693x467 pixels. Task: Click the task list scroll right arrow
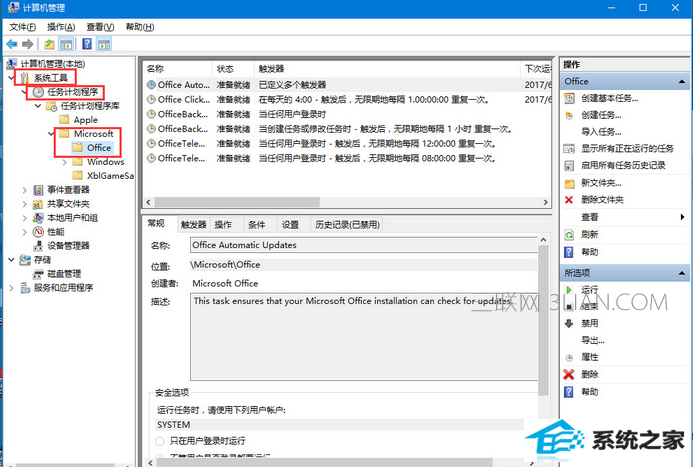click(x=545, y=202)
